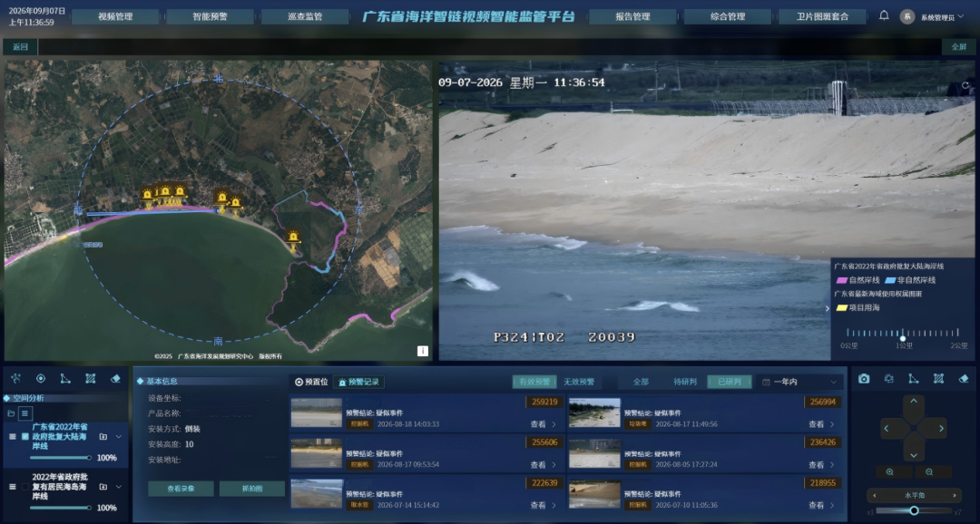Click the snapshot camera icon in PTZ toolbar
The image size is (980, 524).
tap(864, 378)
